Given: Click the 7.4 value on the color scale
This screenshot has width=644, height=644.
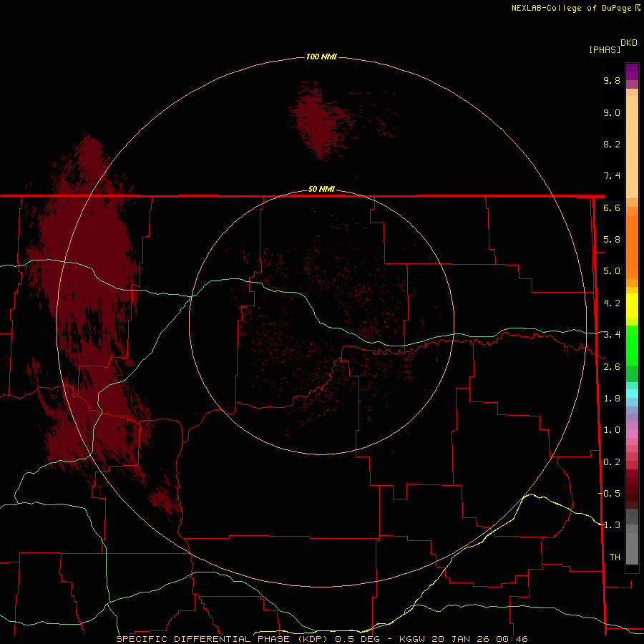Looking at the screenshot, I should tap(612, 176).
